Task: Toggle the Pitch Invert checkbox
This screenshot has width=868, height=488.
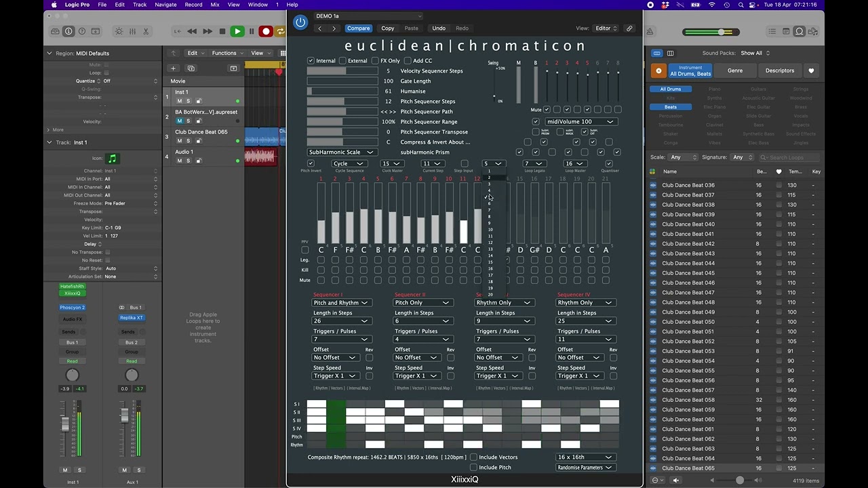Action: [311, 163]
